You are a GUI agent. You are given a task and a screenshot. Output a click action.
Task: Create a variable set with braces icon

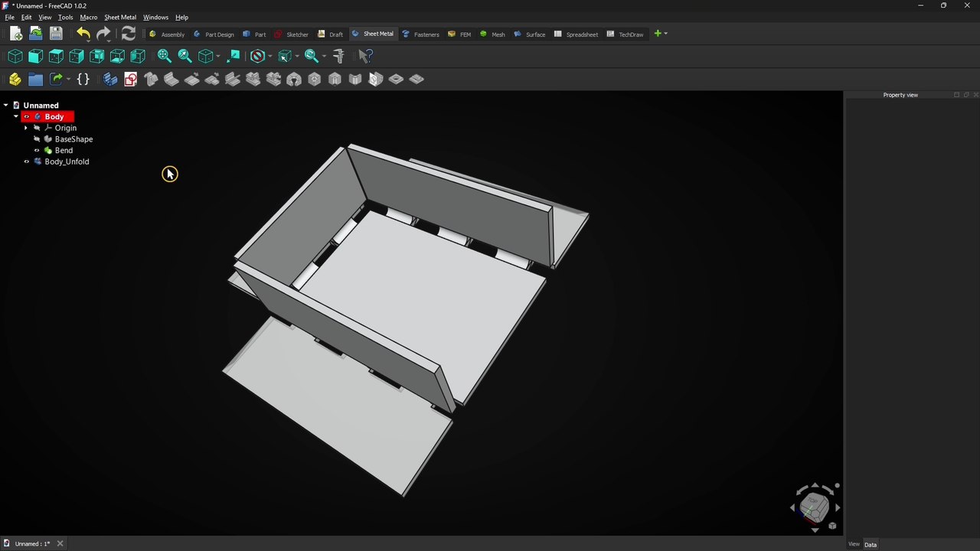[x=83, y=79]
